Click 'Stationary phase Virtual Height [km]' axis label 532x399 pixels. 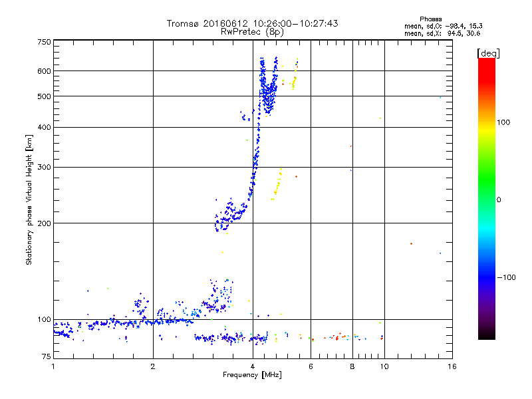29,199
